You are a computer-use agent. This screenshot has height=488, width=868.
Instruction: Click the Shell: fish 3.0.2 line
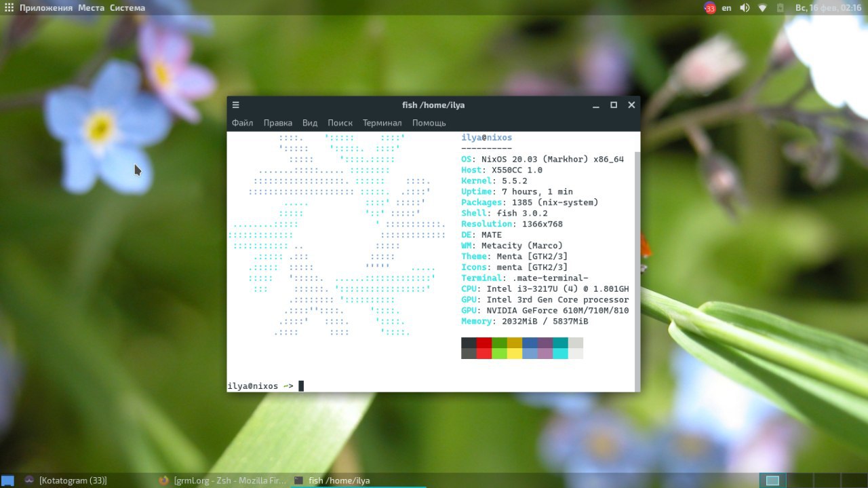click(x=505, y=213)
